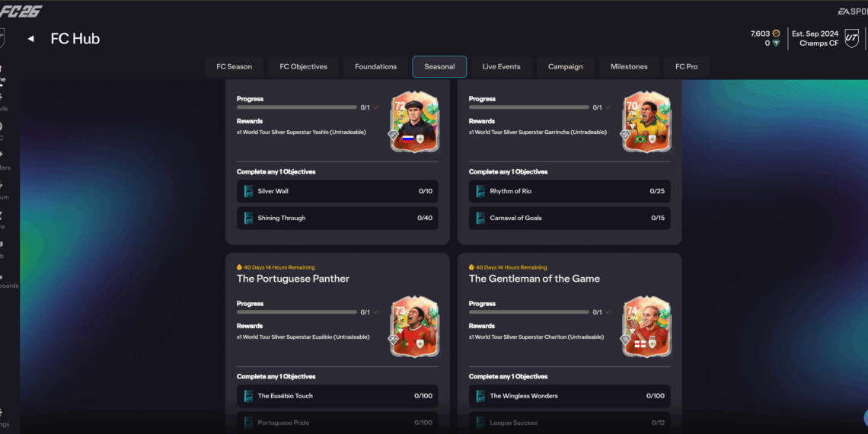This screenshot has height=434, width=868.
Task: Click The Wingless Wonders objective icon
Action: (x=480, y=396)
